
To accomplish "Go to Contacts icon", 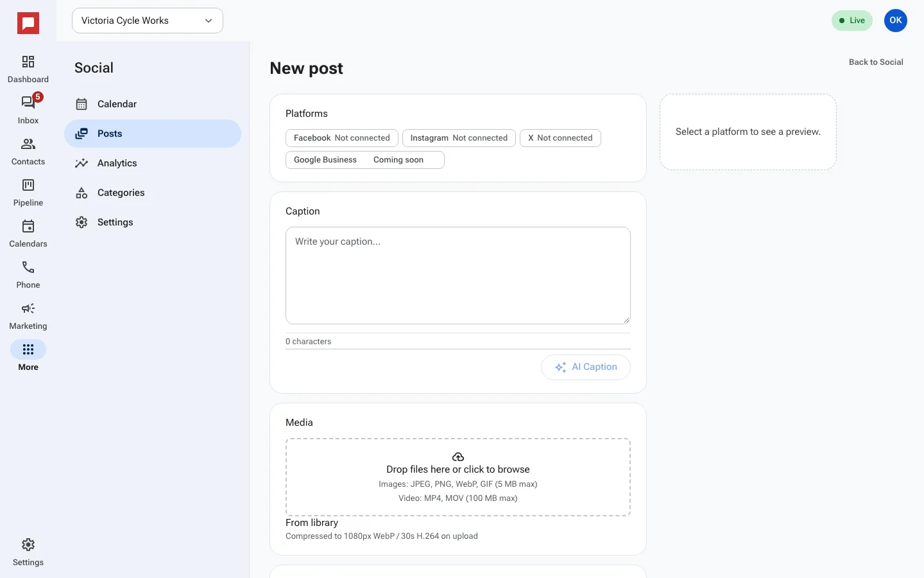I will (x=28, y=144).
